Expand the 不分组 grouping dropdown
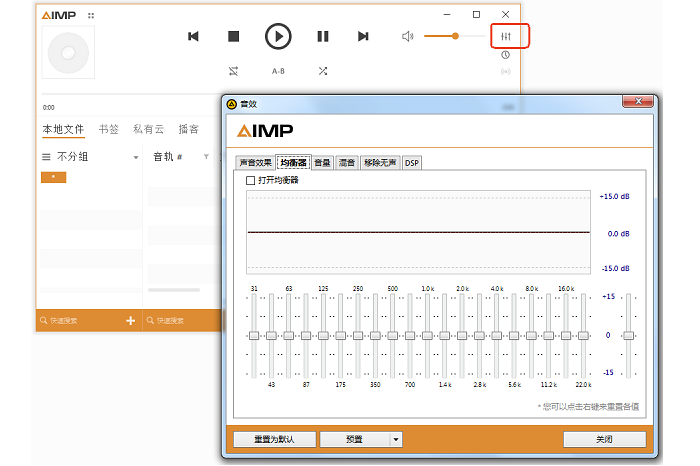 [136, 158]
